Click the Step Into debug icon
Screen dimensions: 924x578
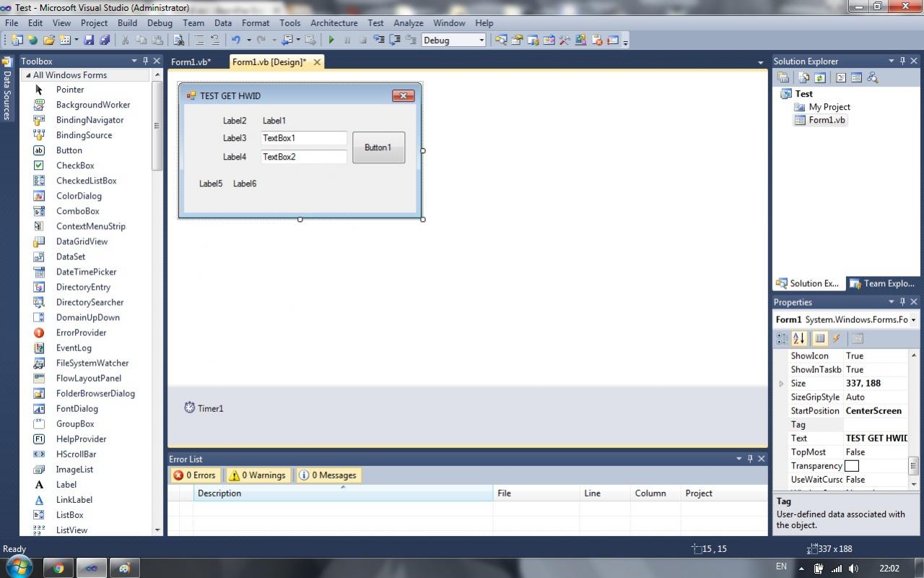click(379, 40)
